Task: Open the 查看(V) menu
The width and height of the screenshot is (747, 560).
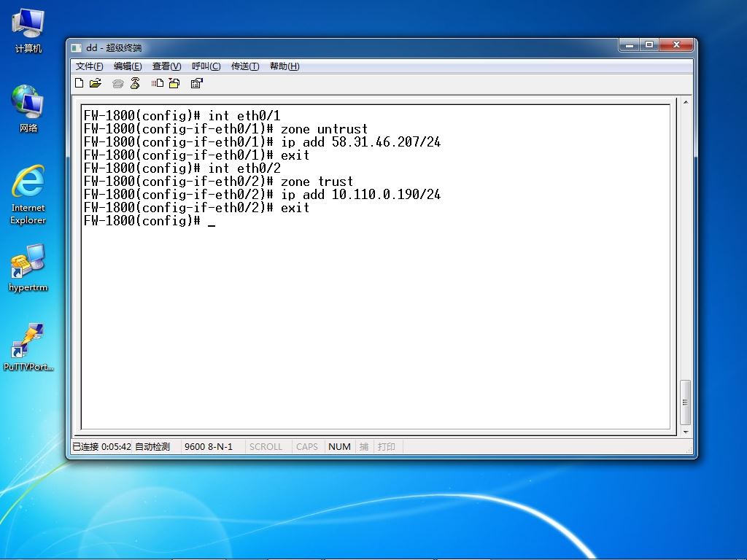Action: (x=166, y=66)
